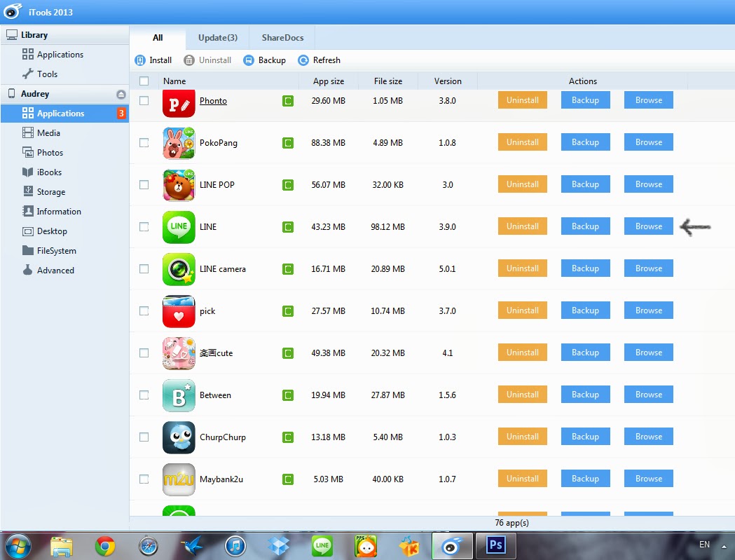Open the Phonto name link

click(x=213, y=101)
